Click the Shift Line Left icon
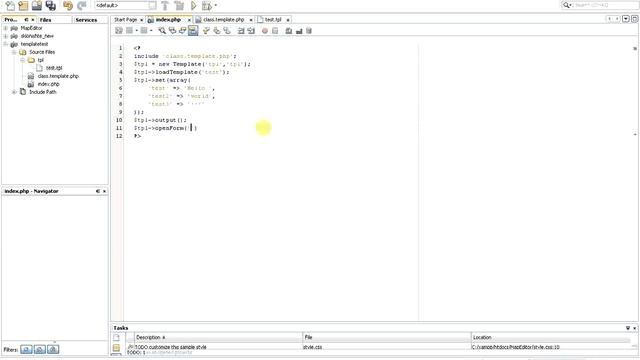This screenshot has width=640, height=360. [241, 31]
